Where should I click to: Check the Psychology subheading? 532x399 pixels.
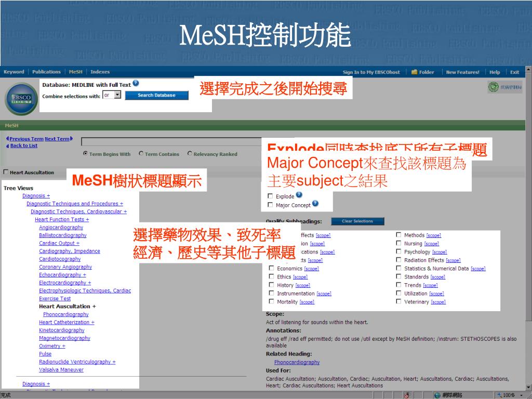398,251
